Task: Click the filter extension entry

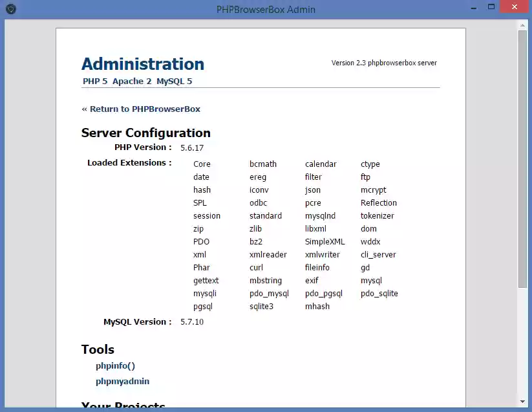Action: coord(313,177)
